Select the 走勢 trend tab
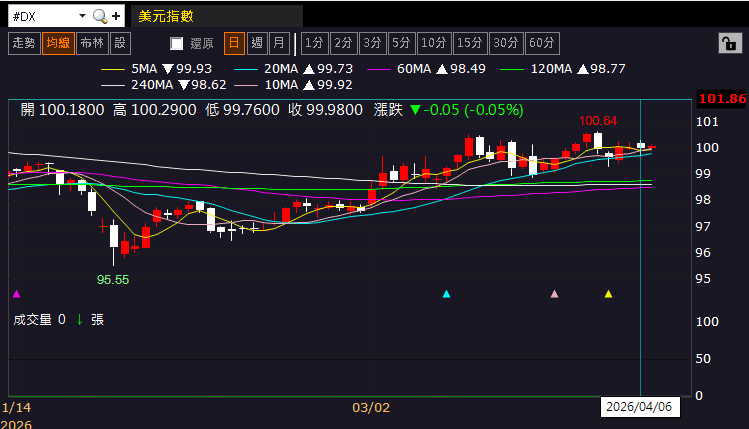This screenshot has width=749, height=429. (x=23, y=43)
